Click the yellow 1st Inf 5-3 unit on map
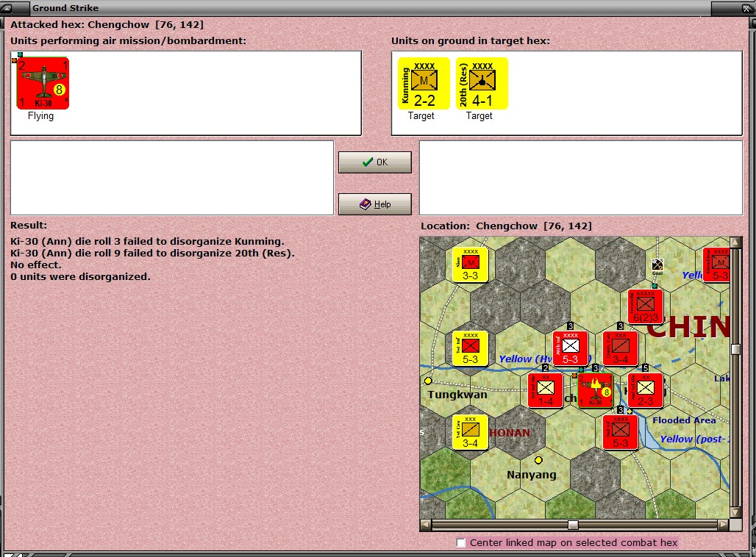 470,348
